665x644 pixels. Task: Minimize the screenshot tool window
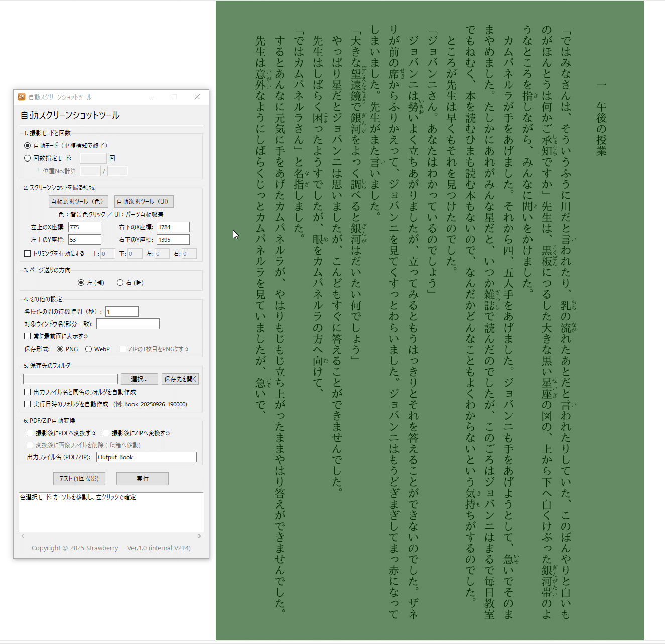point(152,97)
